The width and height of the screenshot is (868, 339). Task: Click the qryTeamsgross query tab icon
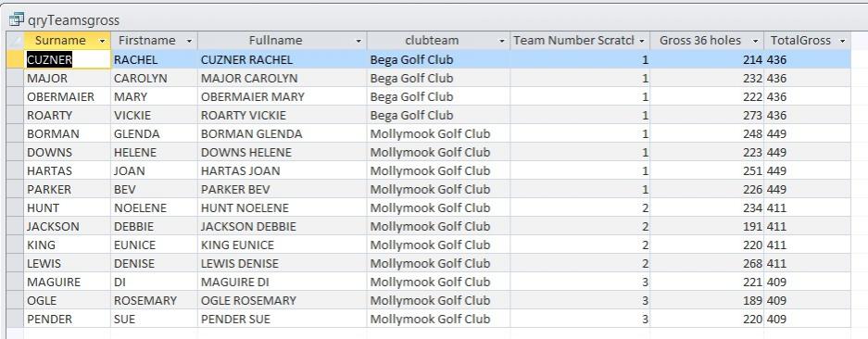point(16,20)
